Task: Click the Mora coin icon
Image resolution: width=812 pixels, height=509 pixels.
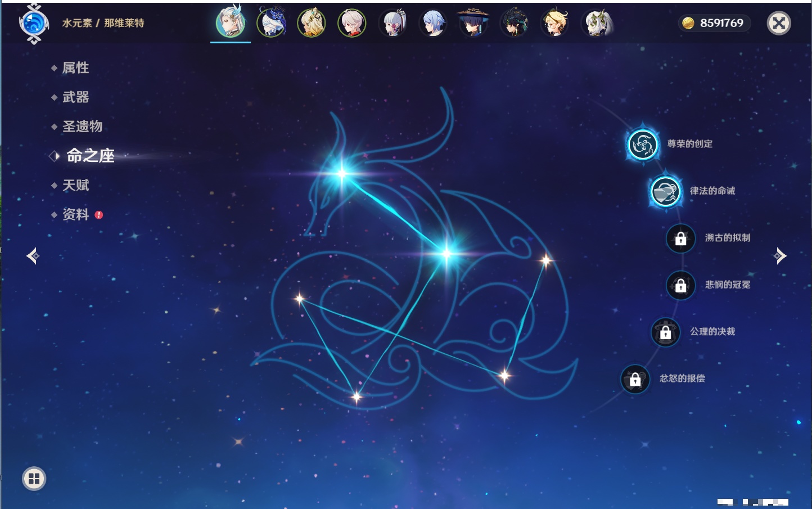Action: tap(688, 23)
